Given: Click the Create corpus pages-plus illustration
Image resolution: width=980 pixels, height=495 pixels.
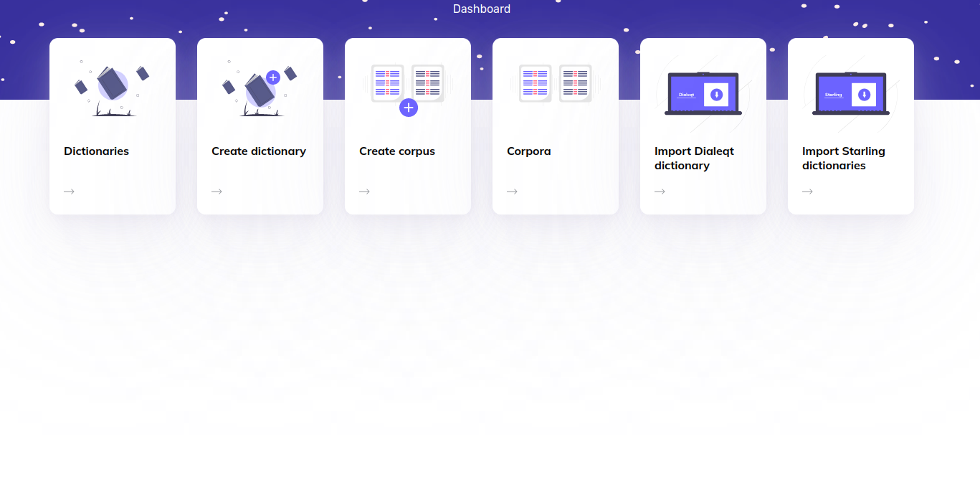Looking at the screenshot, I should pyautogui.click(x=408, y=90).
